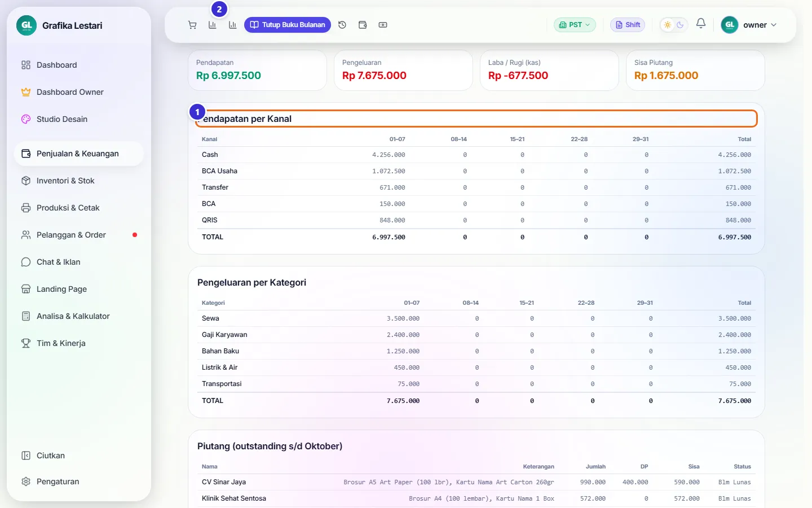Screen dimensions: 812x508
Task: Click CV Sinar Jaya in the Piutang table
Action: click(224, 482)
